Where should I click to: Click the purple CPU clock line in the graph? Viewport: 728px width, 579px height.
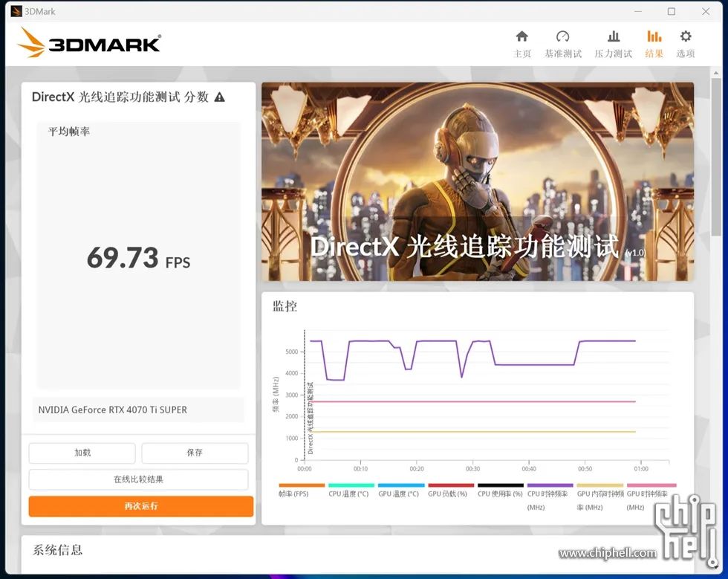pyautogui.click(x=534, y=365)
